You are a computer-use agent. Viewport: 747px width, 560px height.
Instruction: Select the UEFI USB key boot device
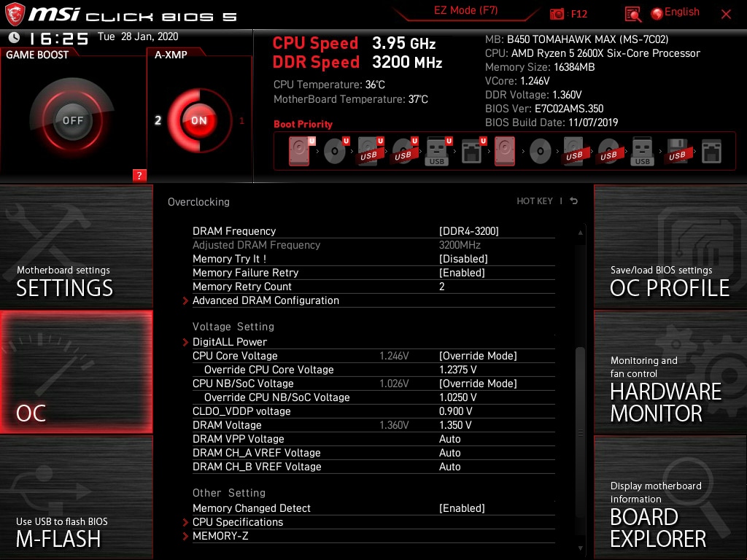click(438, 151)
